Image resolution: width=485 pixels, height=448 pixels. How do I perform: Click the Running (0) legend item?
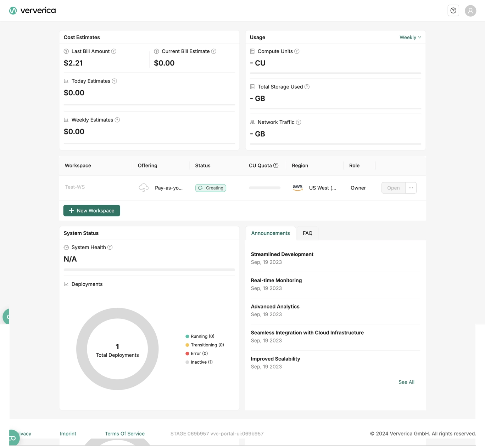click(x=200, y=336)
